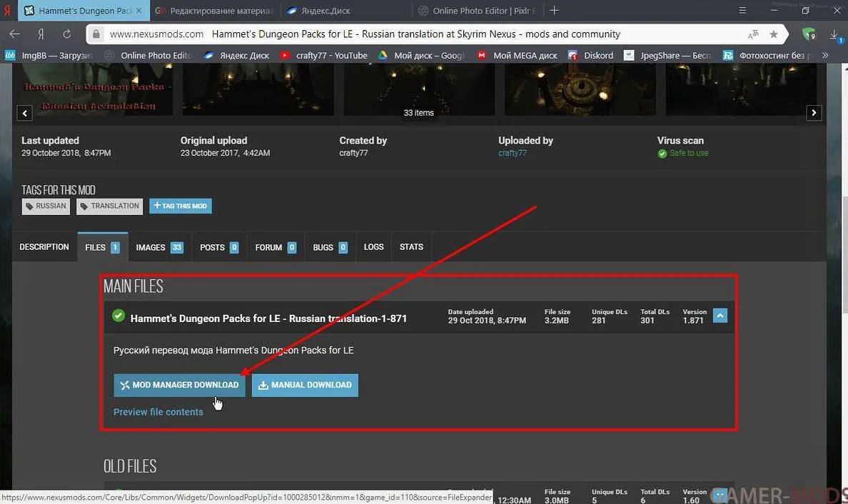Open a new tab with the plus icon
This screenshot has width=848, height=504.
tap(555, 11)
